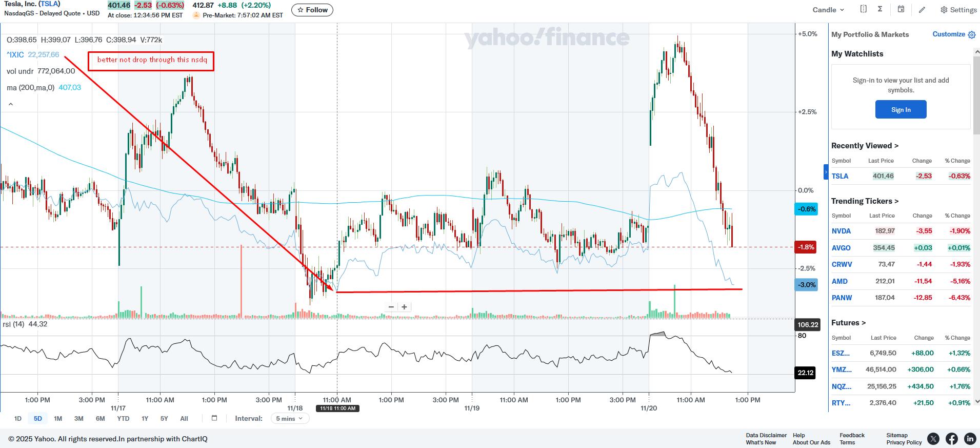Open the NQZ futures symbol
Screen dimensions: 980x448
coord(842,386)
